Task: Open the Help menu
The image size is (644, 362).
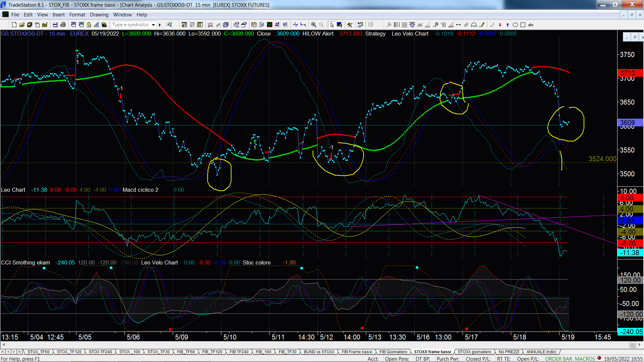Action: pos(142,15)
